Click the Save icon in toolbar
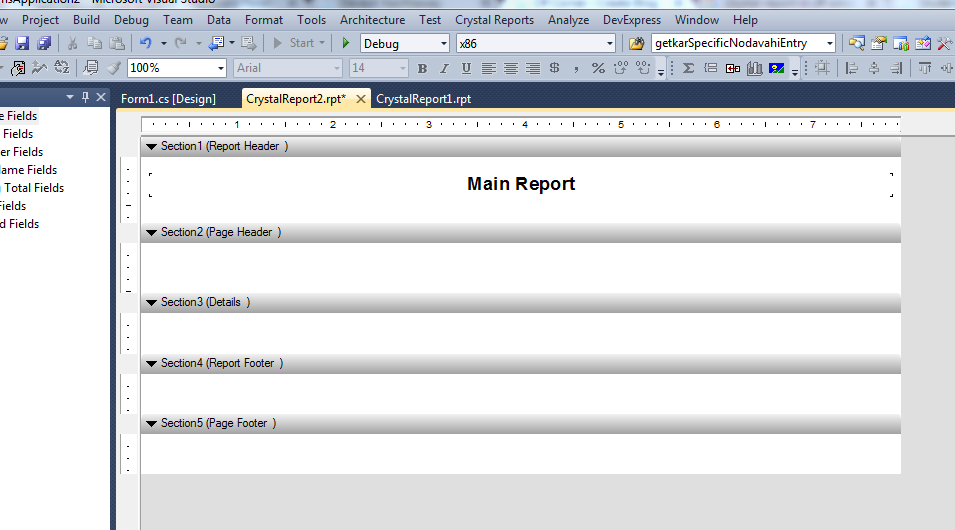Screen dimensions: 955x530 [22, 43]
